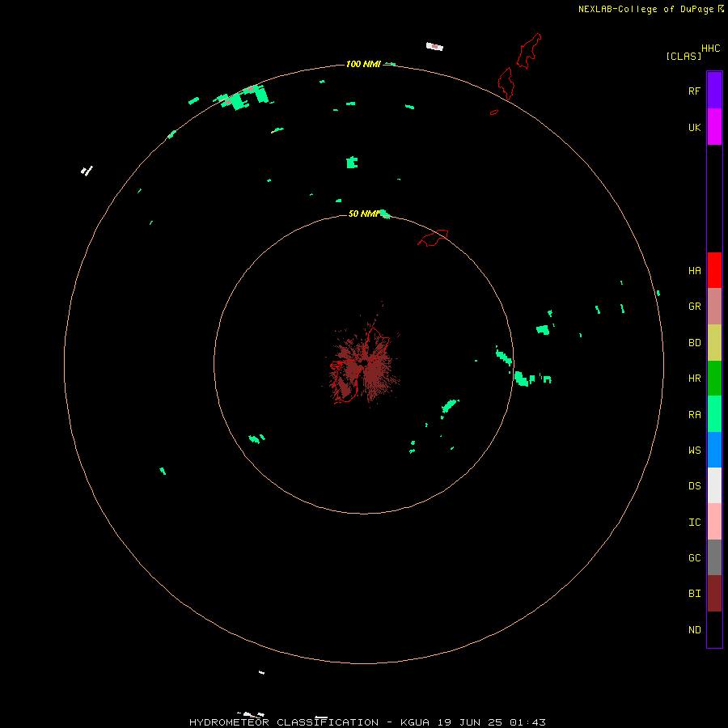Click the ND black legend swatch
728x728 pixels.
[714, 629]
